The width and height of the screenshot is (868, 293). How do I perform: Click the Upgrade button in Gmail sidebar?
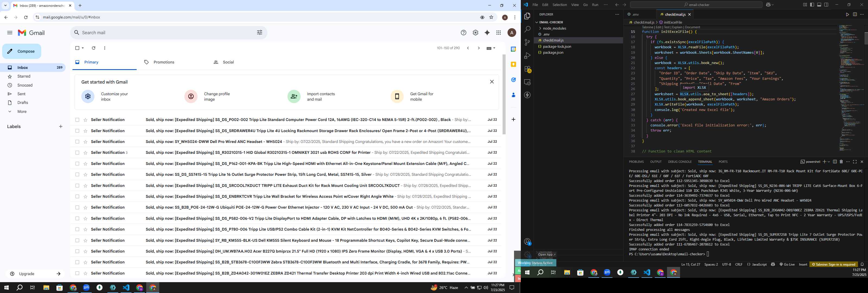click(35, 274)
